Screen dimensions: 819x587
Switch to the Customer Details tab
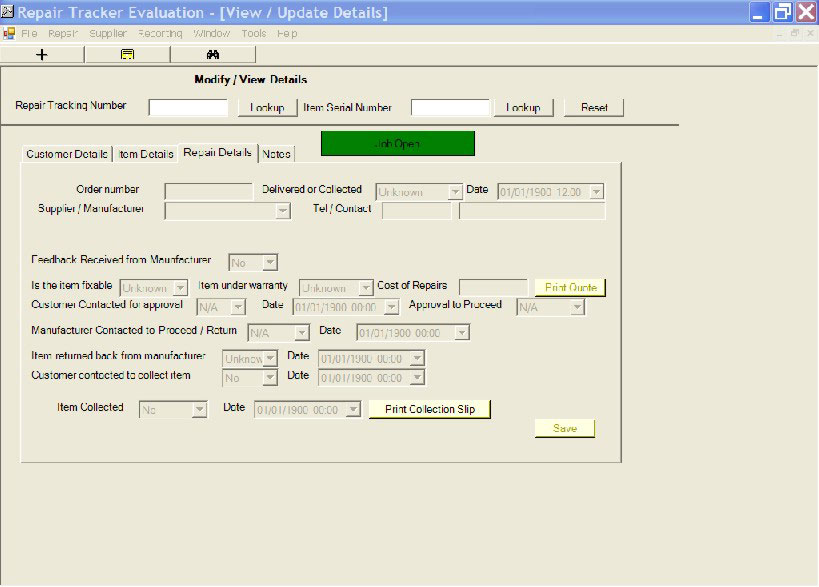coord(67,154)
